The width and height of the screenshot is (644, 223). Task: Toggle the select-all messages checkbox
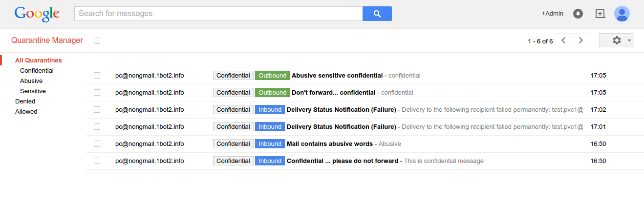[x=97, y=41]
